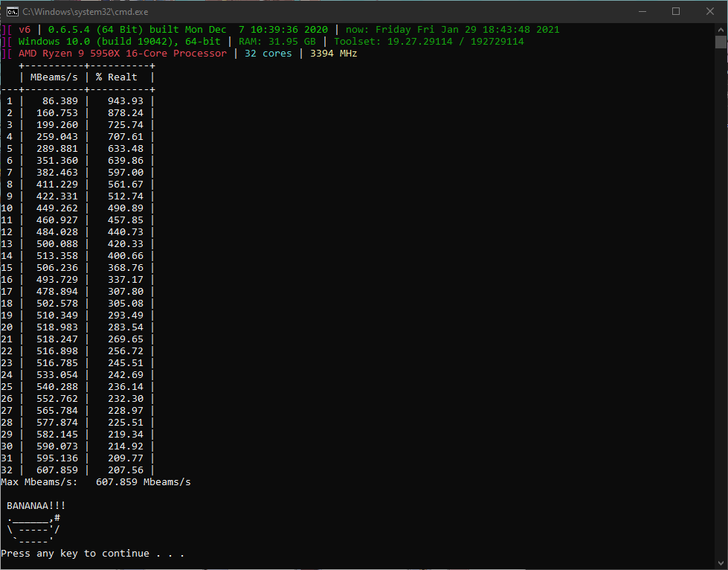Click 'built Mon Dec 7 10:39:36 2020' text
Viewport: 728px width, 570px height.
239,29
